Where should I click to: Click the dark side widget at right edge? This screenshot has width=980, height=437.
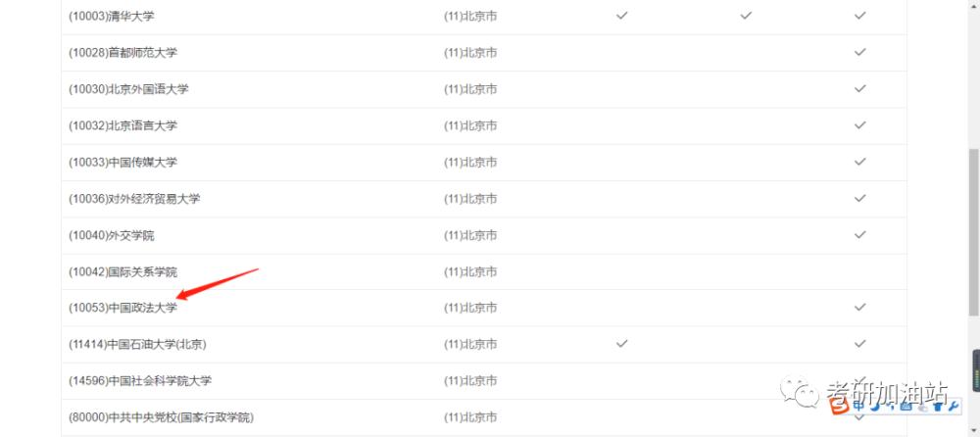[x=976, y=370]
